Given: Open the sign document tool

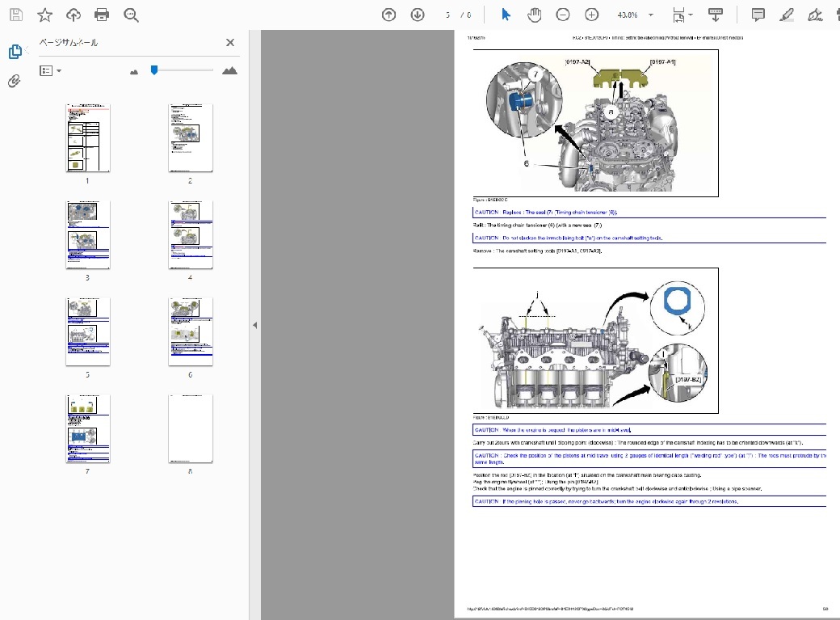Looking at the screenshot, I should [x=815, y=15].
